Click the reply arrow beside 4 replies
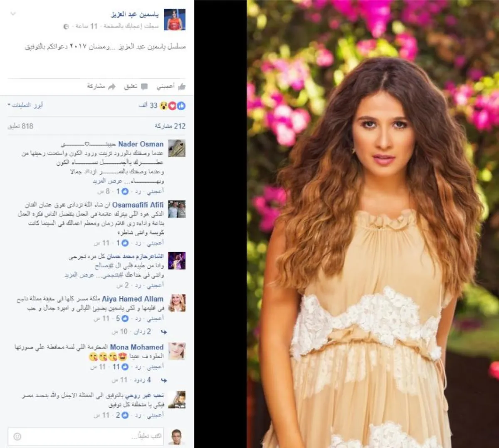Viewport: 499px width, 448px height. coord(164,380)
